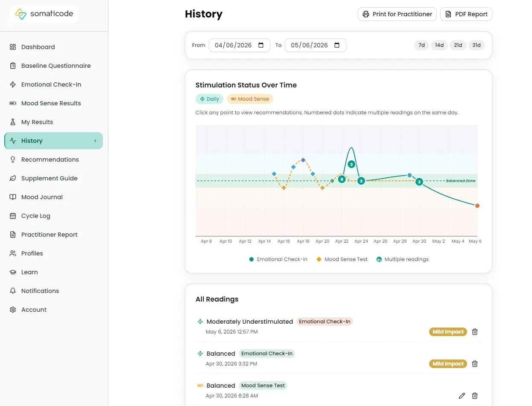Click the dot numbered 5 on chart

342,179
